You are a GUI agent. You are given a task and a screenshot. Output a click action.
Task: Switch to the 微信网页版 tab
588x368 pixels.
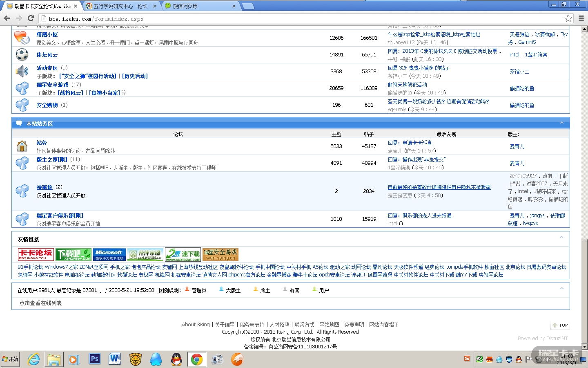pos(200,6)
